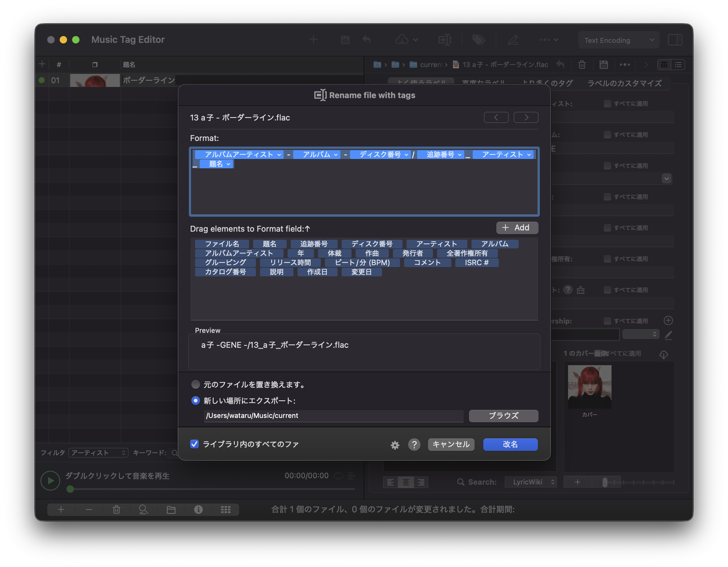Expand the アルバムアーティスト token dropdown
The image size is (728, 567).
(x=279, y=155)
